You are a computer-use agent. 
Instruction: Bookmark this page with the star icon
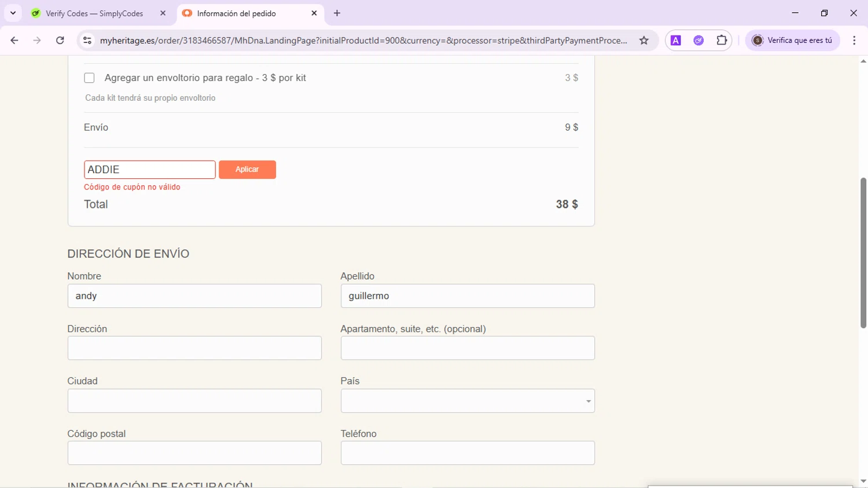pyautogui.click(x=644, y=41)
